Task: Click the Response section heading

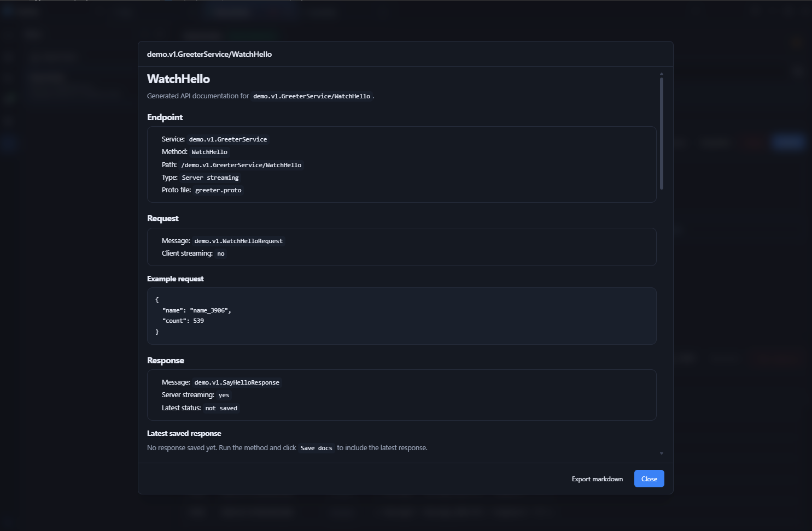Action: [x=166, y=360]
